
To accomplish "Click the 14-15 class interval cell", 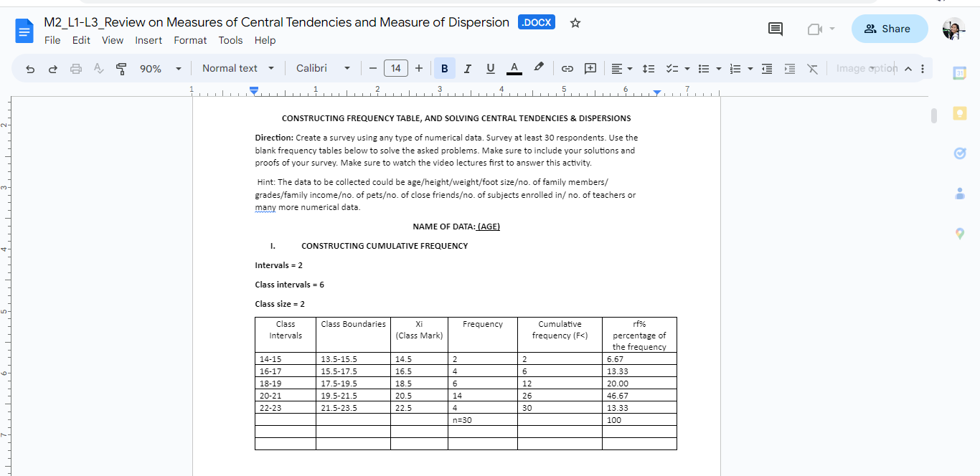I will pos(286,359).
